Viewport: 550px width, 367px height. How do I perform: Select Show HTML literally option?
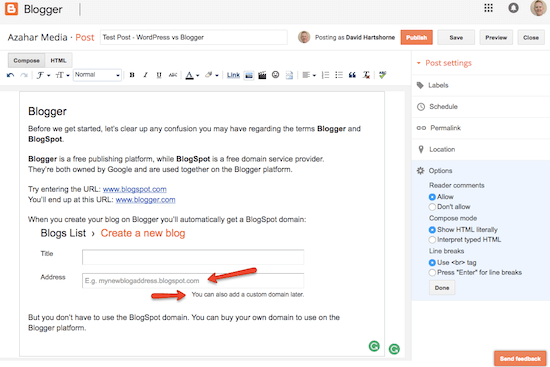(432, 230)
